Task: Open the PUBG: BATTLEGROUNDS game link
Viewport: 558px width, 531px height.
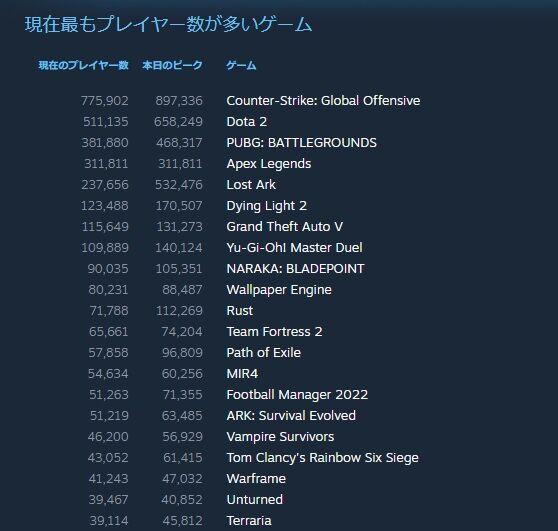Action: click(301, 143)
